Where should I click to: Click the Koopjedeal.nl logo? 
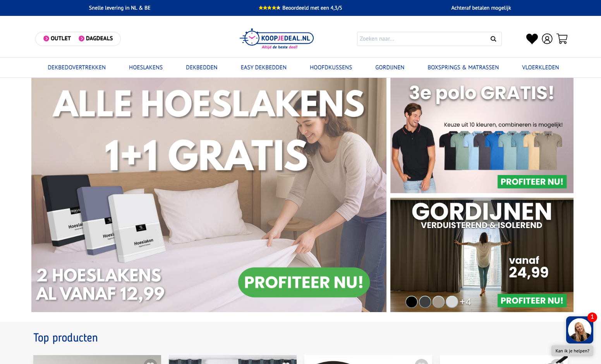(x=276, y=39)
